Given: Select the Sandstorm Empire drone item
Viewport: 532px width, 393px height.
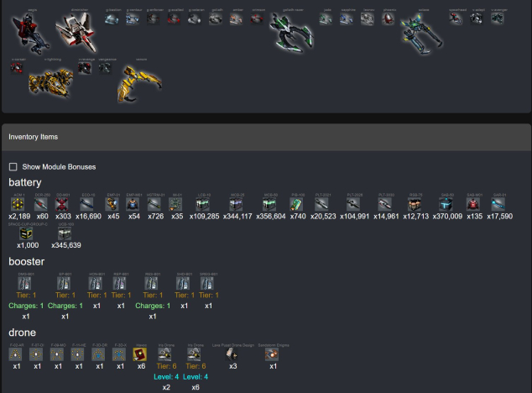Looking at the screenshot, I should click(x=273, y=354).
